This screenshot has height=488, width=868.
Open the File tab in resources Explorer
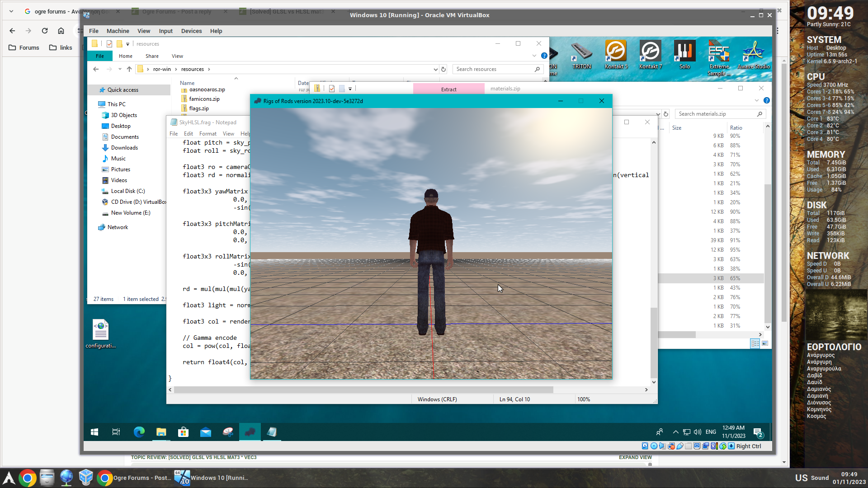[100, 56]
